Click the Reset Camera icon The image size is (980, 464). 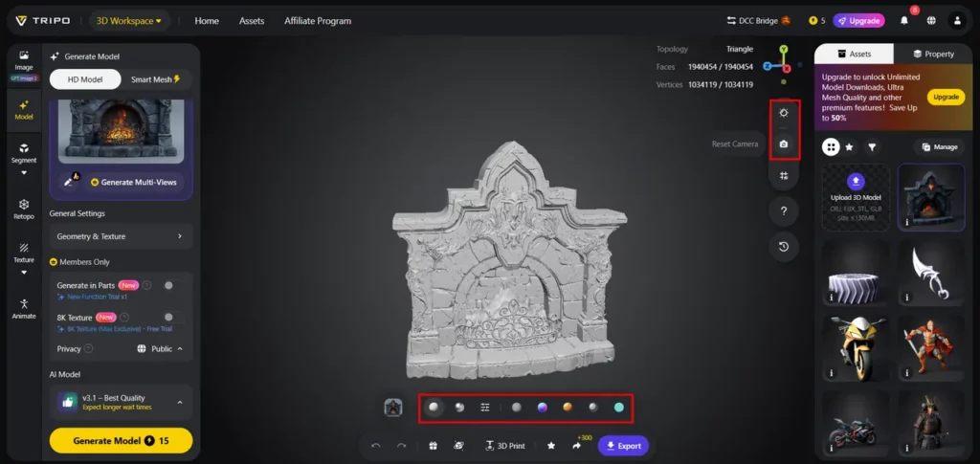[784, 144]
